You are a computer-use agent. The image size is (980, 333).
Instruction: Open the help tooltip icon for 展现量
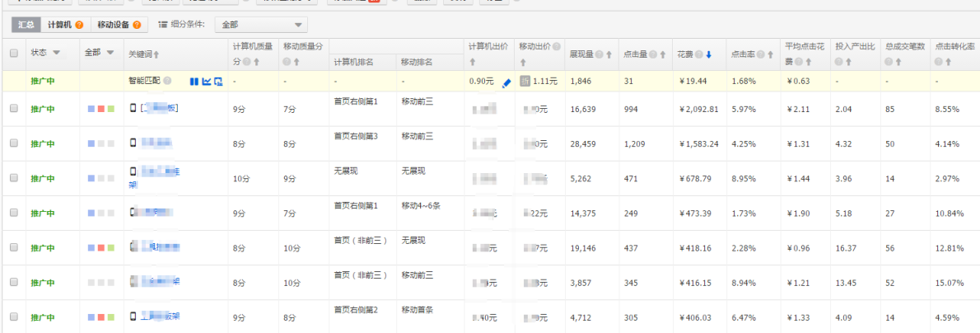coord(599,54)
